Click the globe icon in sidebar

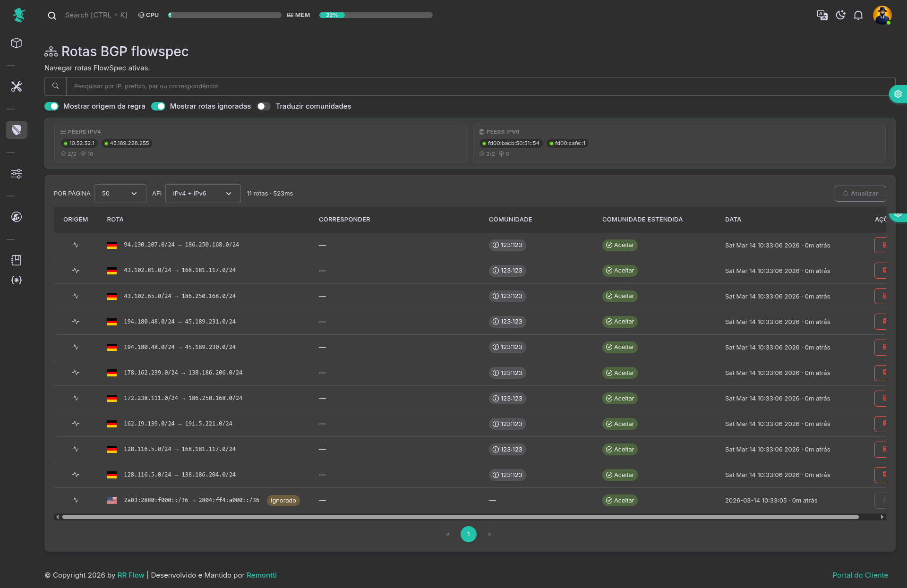17,217
